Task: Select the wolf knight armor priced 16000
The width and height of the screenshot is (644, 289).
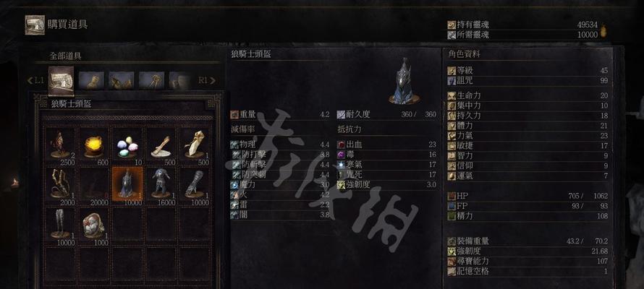Action: click(161, 186)
